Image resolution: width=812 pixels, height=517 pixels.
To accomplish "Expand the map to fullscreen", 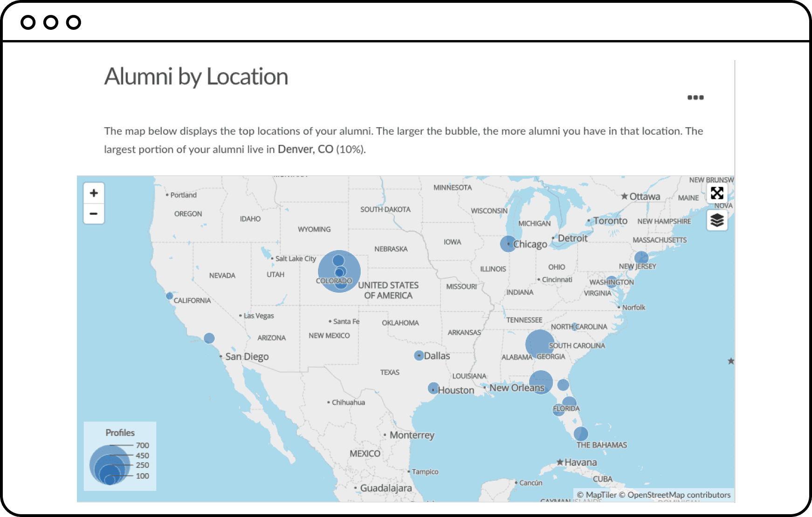I will tap(717, 193).
